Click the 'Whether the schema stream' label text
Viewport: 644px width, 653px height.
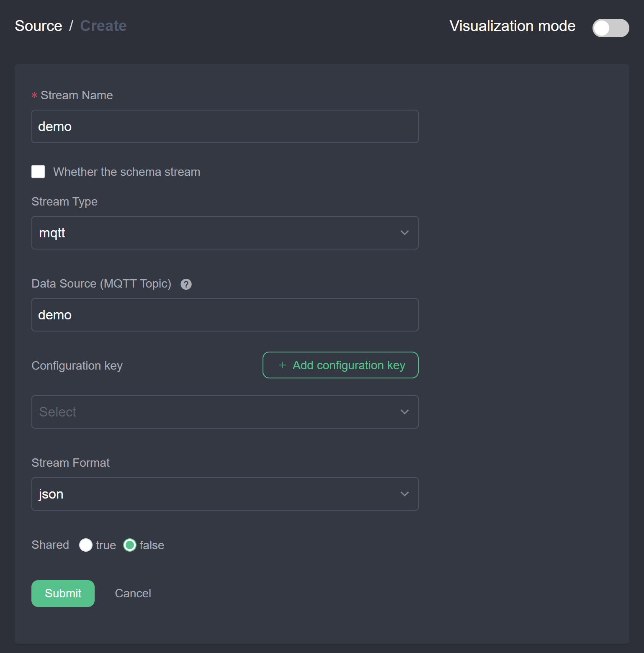click(x=126, y=172)
